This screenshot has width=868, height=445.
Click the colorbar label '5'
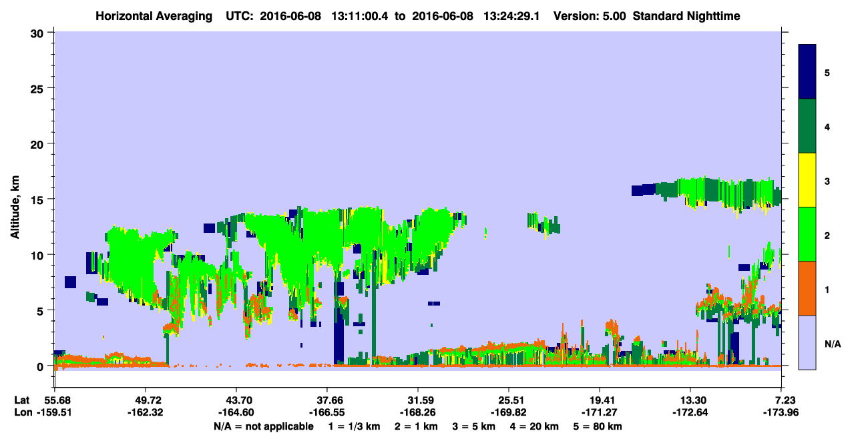[x=828, y=72]
